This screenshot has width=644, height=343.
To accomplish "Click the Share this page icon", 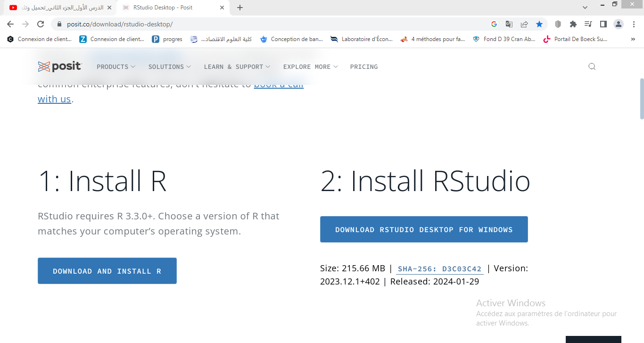I will 524,24.
